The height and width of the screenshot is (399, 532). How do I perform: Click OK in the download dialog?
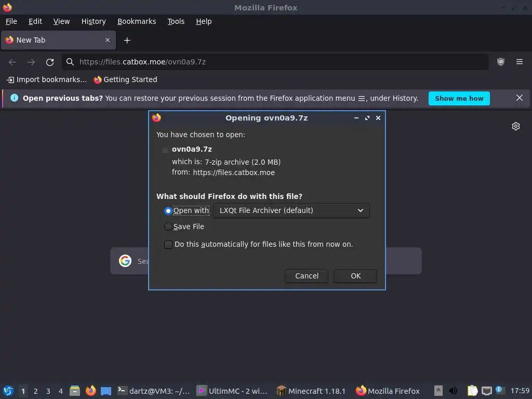click(x=355, y=276)
